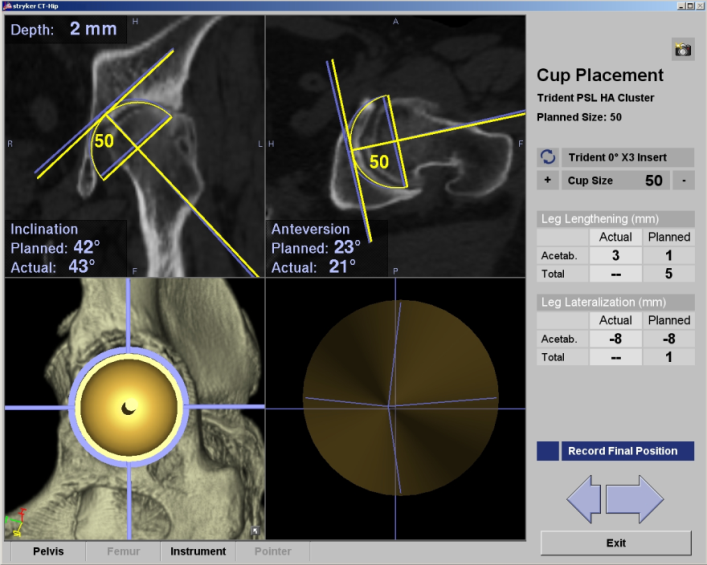Click Leg Lateralization Acetab. Actual value -8
This screenshot has width=707, height=565.
615,339
